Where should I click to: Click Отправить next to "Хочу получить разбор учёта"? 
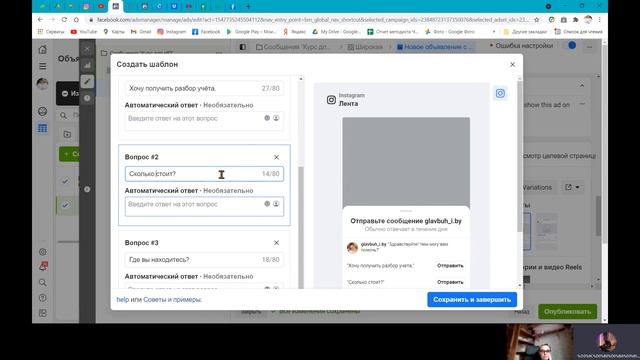coord(450,265)
